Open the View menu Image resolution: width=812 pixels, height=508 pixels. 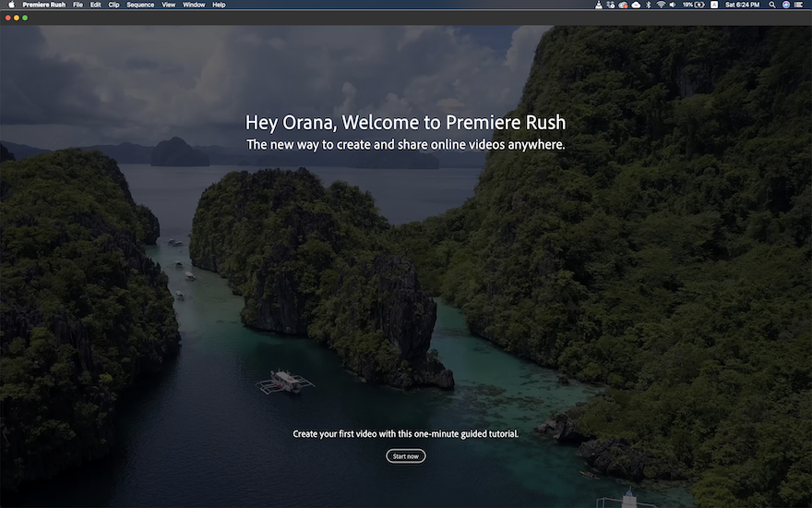[x=168, y=5]
